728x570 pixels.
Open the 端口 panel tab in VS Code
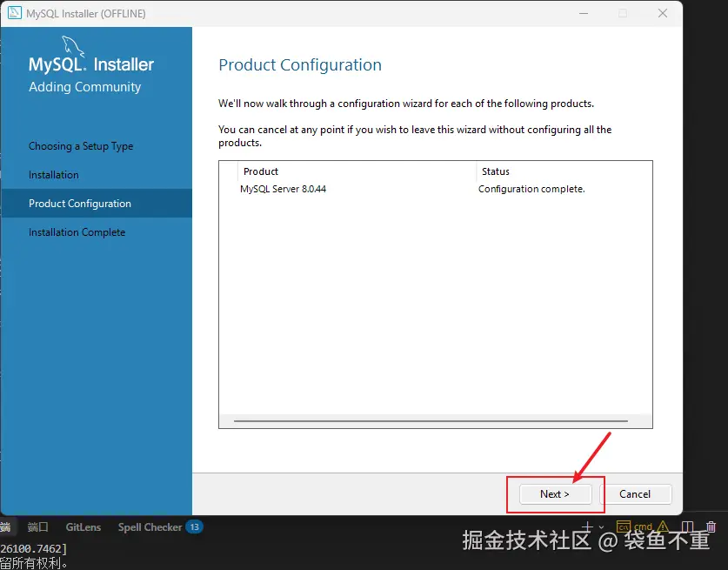[37, 527]
